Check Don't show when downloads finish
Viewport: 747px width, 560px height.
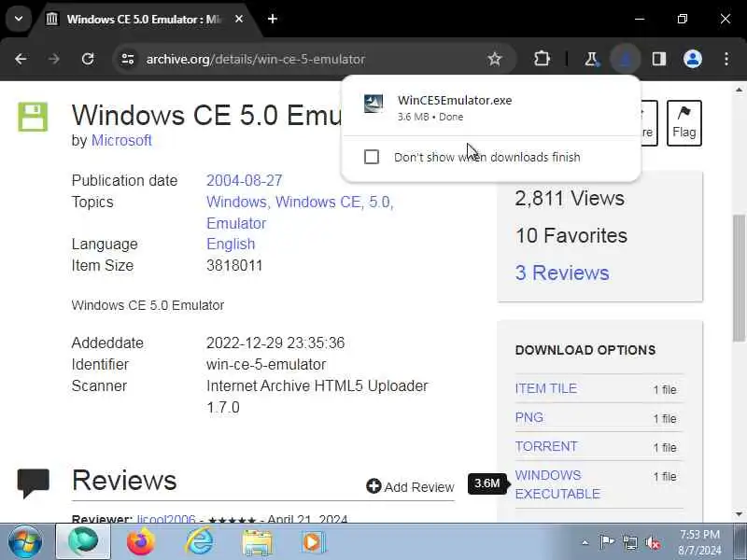pos(372,157)
